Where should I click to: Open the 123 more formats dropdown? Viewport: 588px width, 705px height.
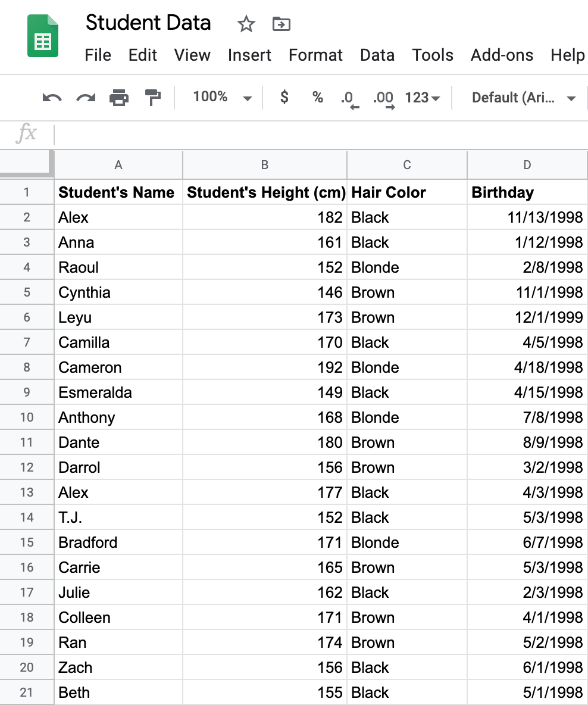(x=422, y=98)
